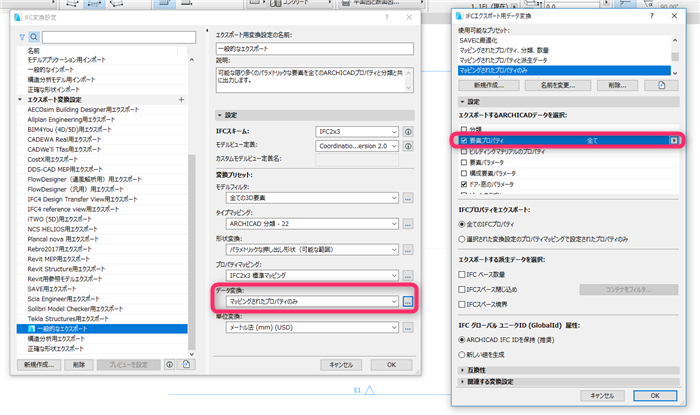Select the 全てのIFCプロパティ radio button
Screen dimensions: 700x415
[462, 224]
